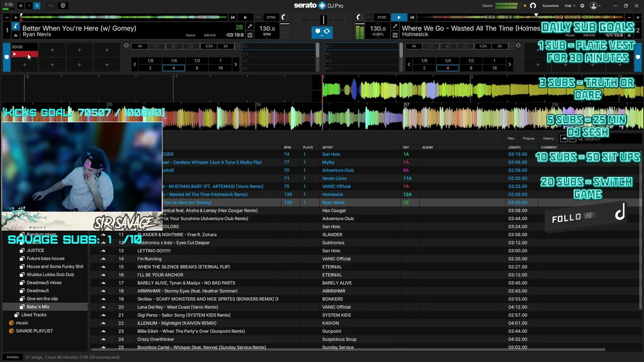Toggle Repeat on the left deck
The image size is (644, 362).
(190, 35)
